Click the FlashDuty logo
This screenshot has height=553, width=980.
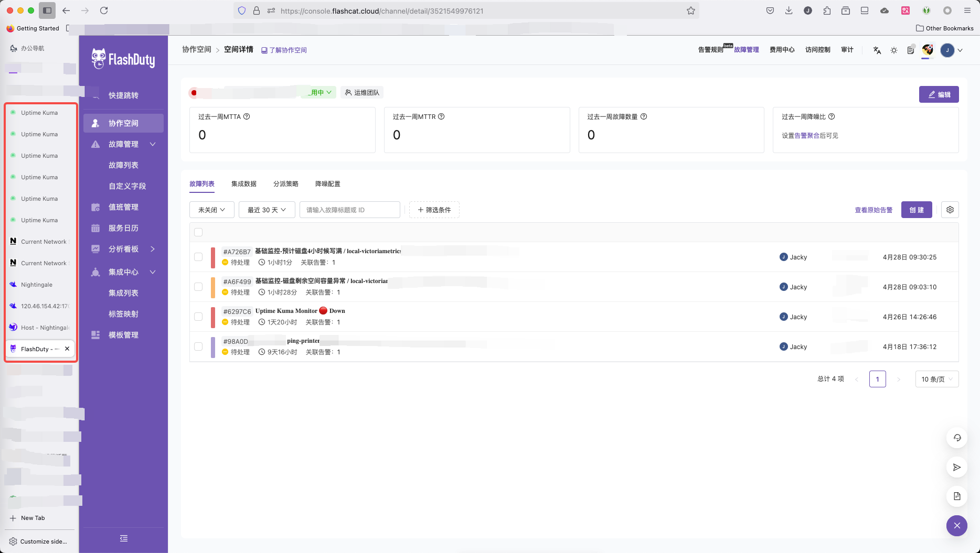point(123,59)
